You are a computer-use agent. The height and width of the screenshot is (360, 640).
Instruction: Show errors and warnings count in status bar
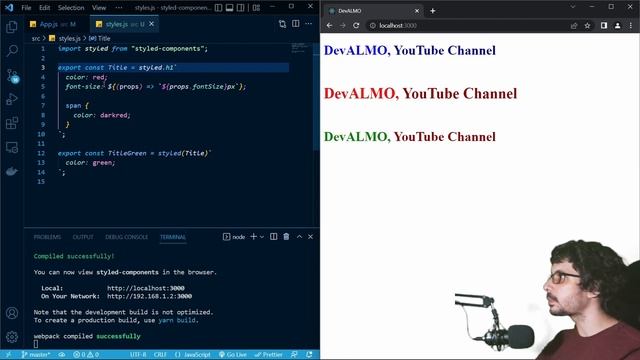tap(86, 354)
